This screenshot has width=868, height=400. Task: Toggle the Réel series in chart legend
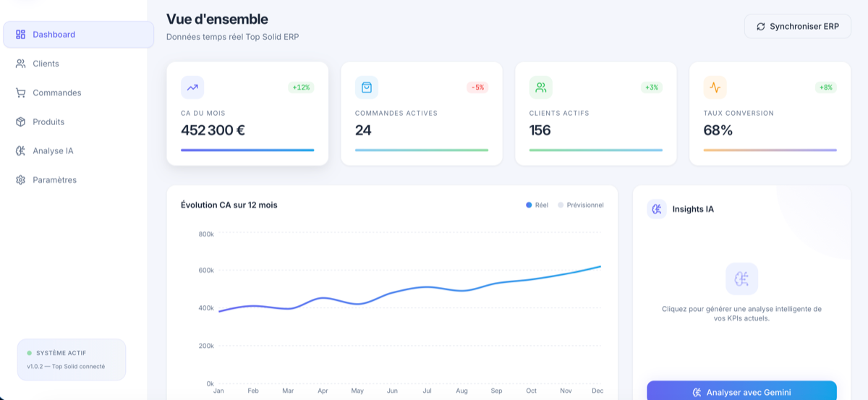(x=537, y=205)
